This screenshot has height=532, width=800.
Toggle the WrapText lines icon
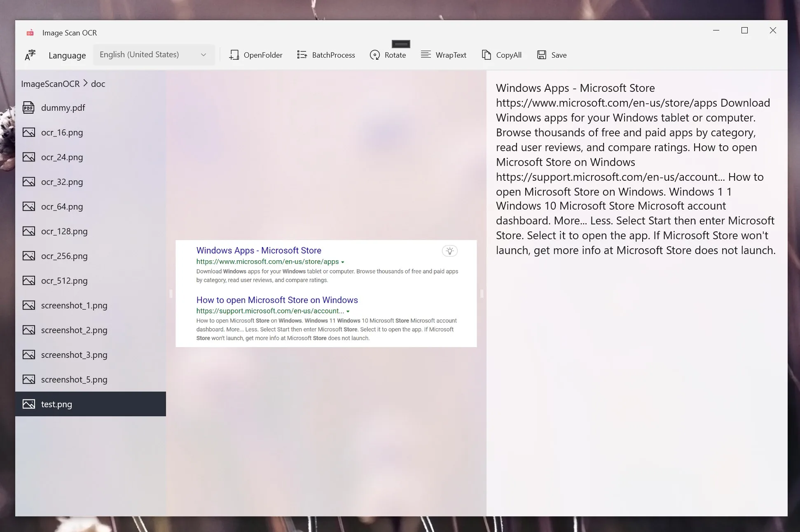(426, 54)
